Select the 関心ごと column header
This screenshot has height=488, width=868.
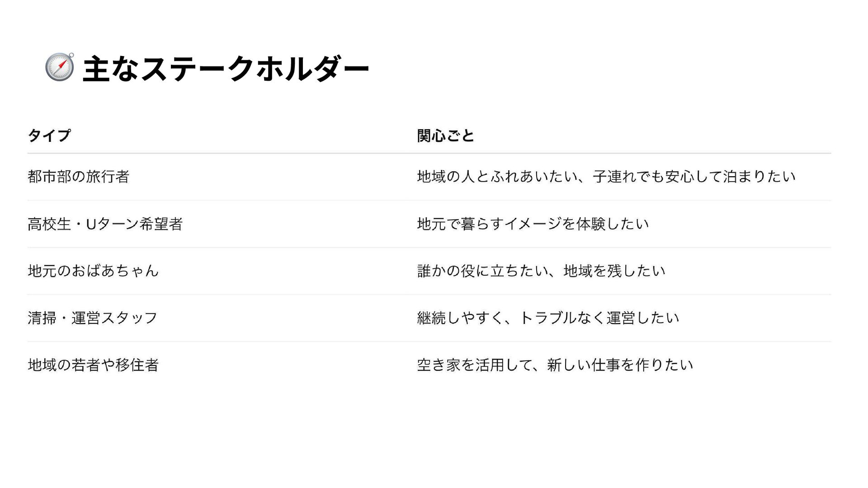tap(445, 136)
